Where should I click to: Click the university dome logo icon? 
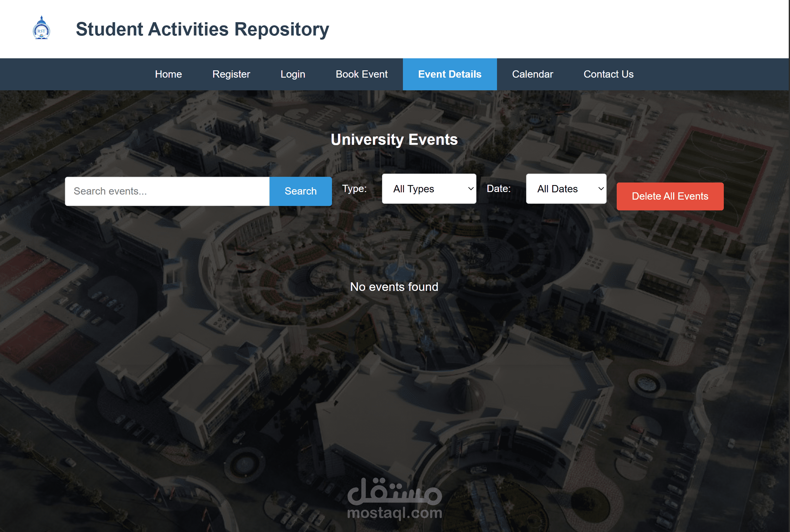point(41,29)
